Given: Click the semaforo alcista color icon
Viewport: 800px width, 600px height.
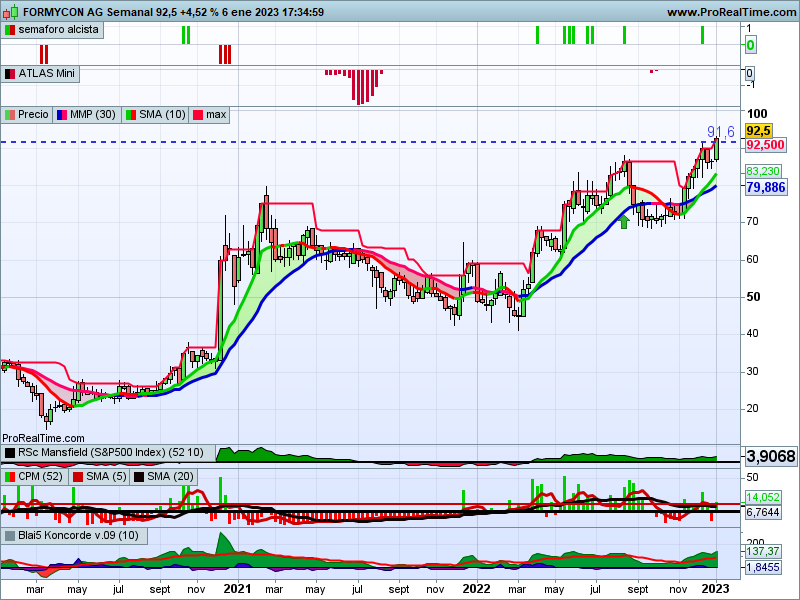Looking at the screenshot, I should [x=10, y=30].
